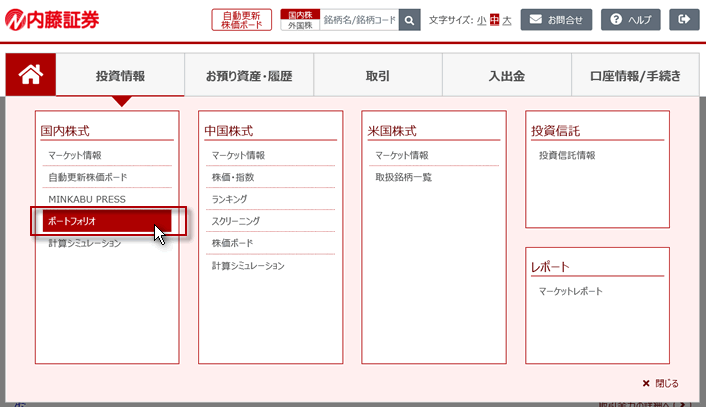The height and width of the screenshot is (407, 706).
Task: Select 外国株 market toggle
Action: tap(302, 26)
